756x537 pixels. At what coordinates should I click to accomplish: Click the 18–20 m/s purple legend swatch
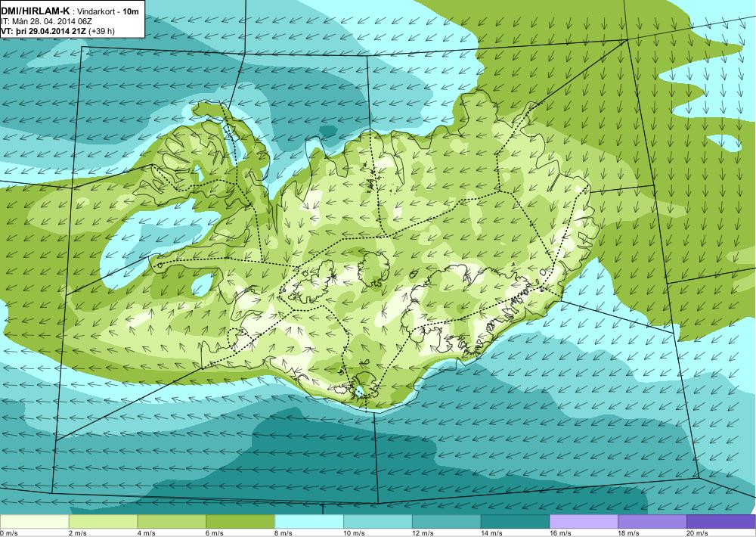[x=652, y=522]
